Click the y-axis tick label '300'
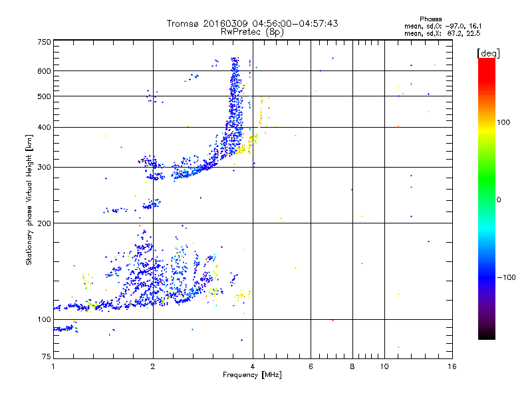The image size is (532, 399). tap(44, 167)
